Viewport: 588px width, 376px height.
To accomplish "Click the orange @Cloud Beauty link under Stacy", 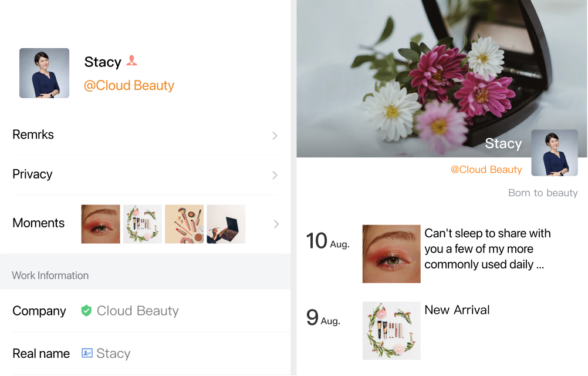I will pyautogui.click(x=129, y=86).
